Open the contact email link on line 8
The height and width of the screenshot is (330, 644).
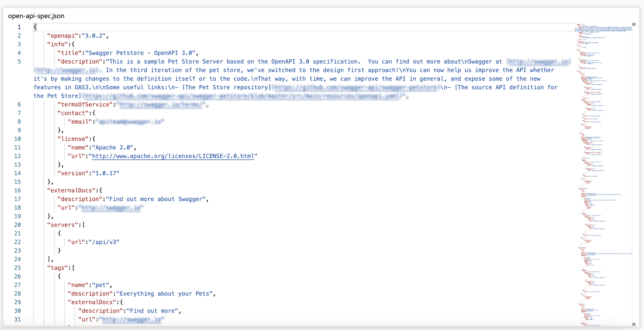(130, 122)
